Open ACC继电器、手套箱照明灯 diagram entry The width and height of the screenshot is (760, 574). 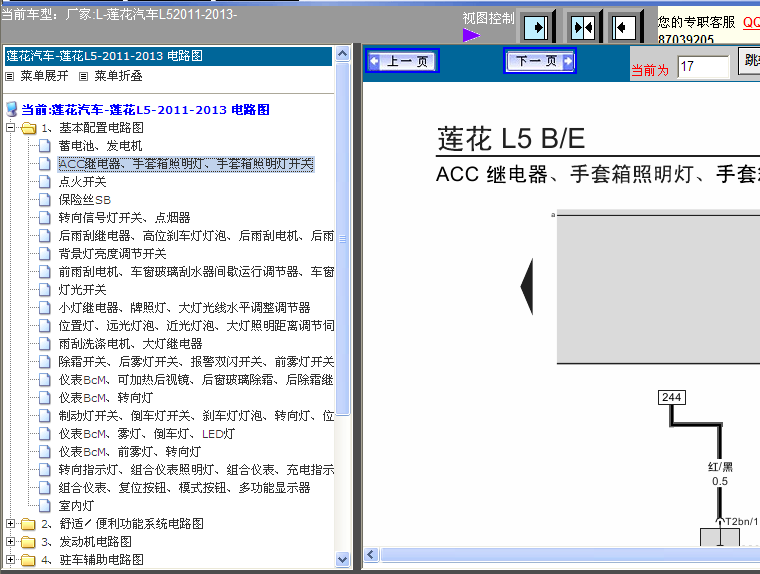coord(186,164)
